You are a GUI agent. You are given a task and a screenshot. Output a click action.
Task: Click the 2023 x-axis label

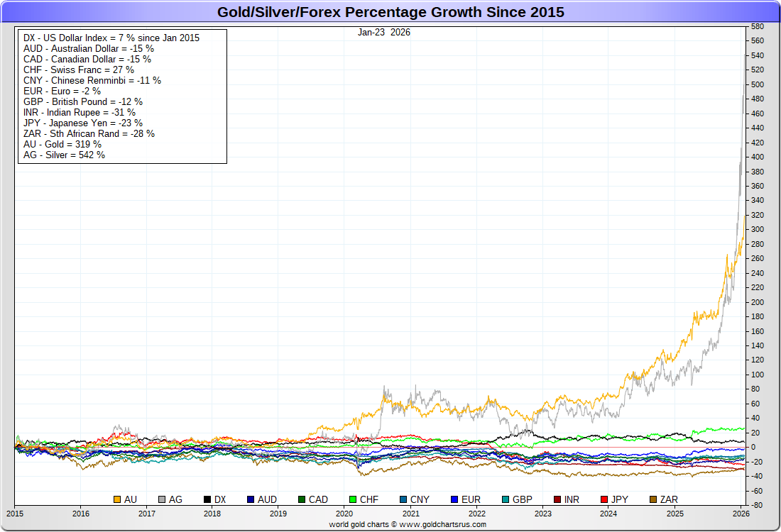pyautogui.click(x=543, y=514)
